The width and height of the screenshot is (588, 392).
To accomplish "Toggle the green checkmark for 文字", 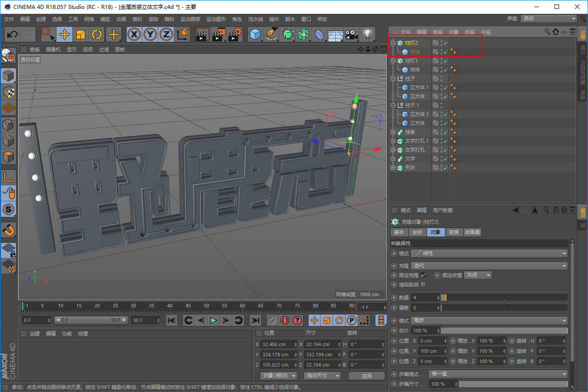I will tap(445, 159).
